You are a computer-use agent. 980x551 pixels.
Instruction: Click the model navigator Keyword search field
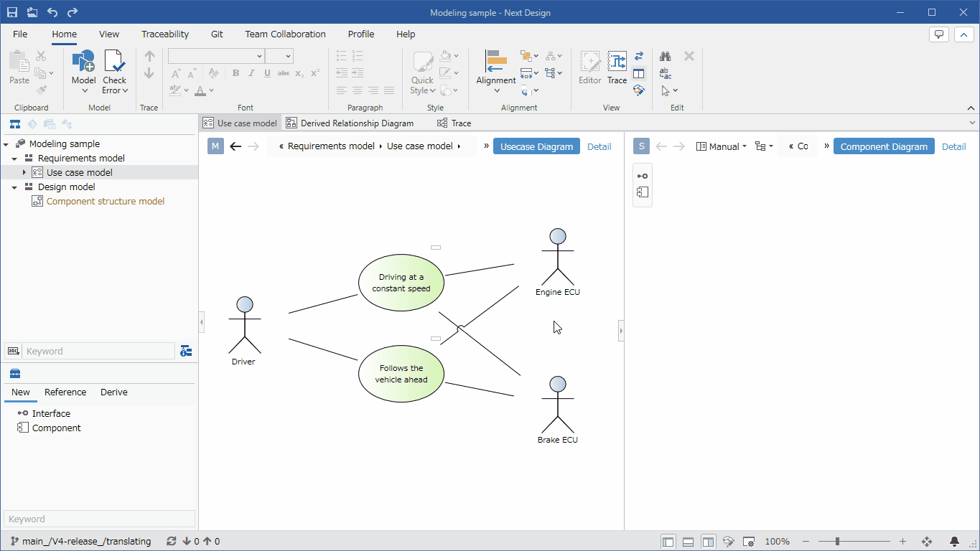[99, 351]
